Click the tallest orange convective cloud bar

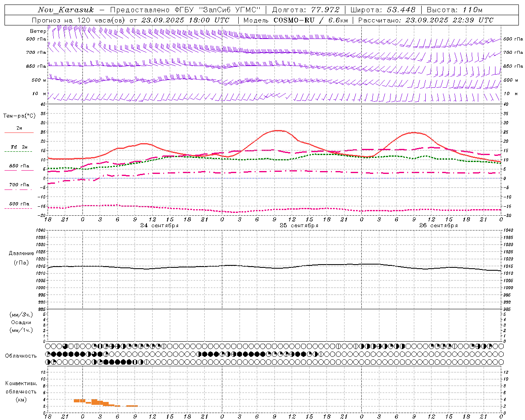pyautogui.click(x=94, y=402)
